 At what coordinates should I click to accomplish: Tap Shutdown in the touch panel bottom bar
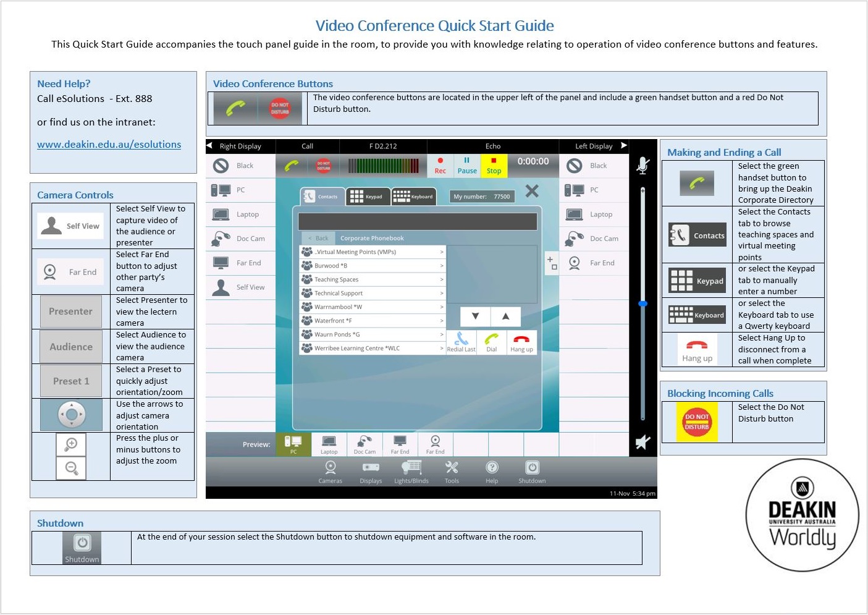tap(532, 472)
